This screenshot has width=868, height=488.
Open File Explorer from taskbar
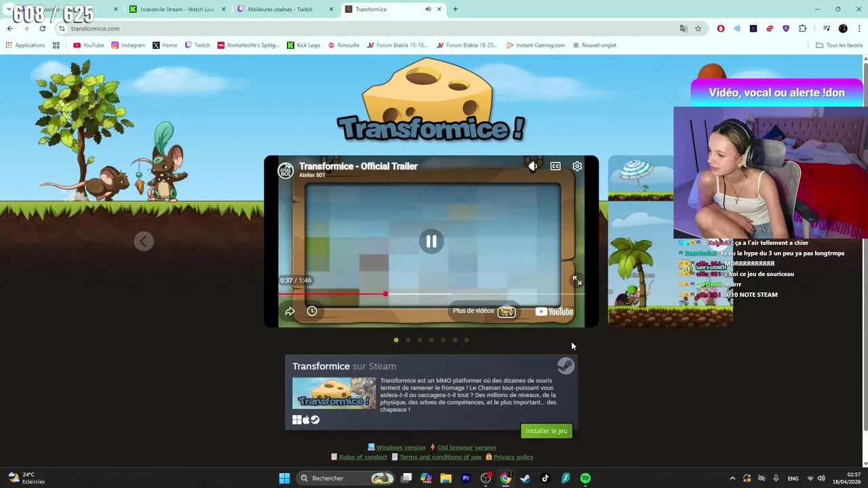pos(446,479)
